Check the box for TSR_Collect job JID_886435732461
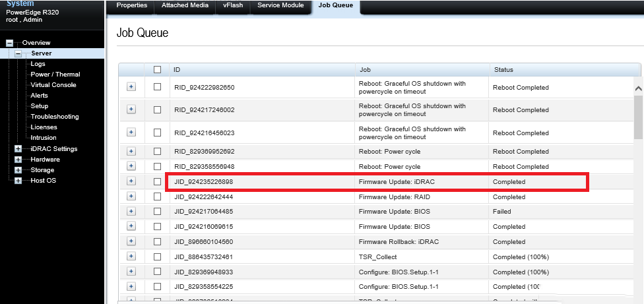Screen dimensions: 644x304 coord(157,257)
